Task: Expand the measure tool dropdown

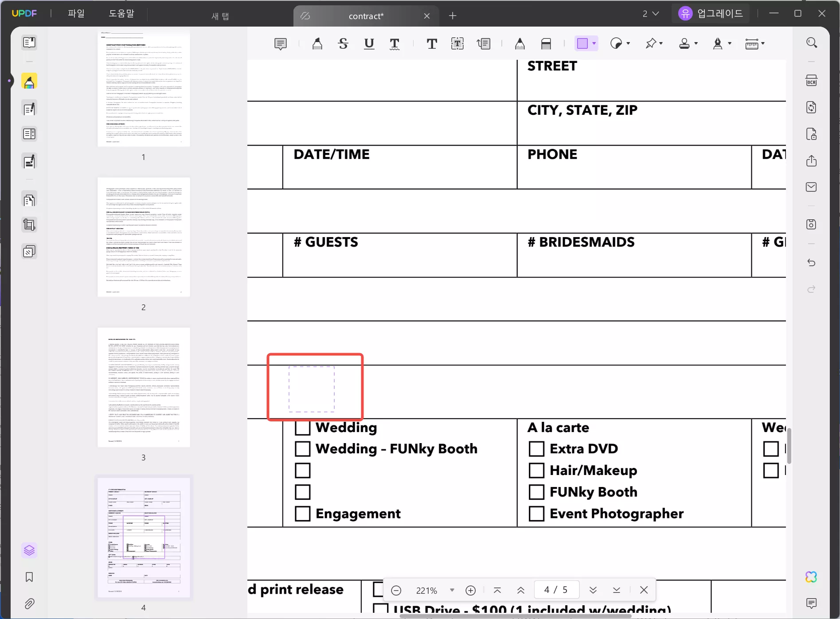Action: 763,43
